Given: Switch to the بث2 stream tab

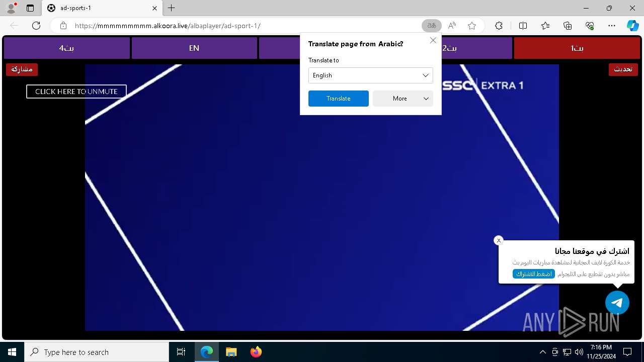Looking at the screenshot, I should (x=449, y=48).
